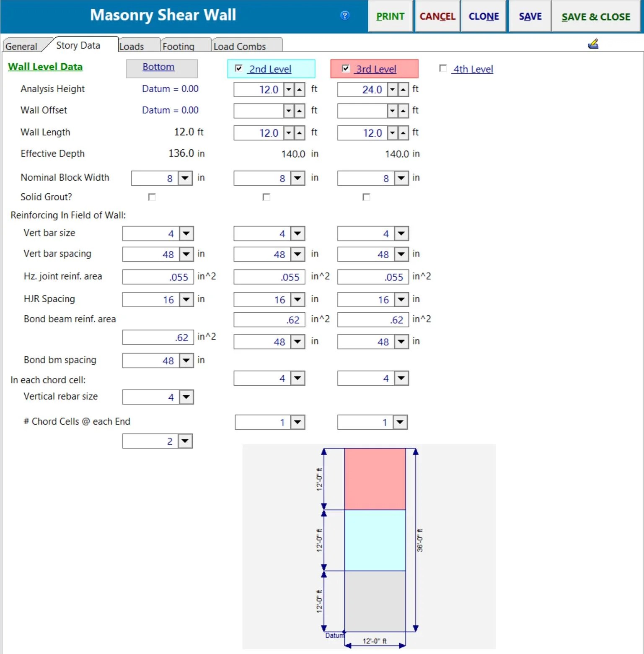Open Nominal Block Width dropdown for Bottom
644x654 pixels.
pos(184,178)
